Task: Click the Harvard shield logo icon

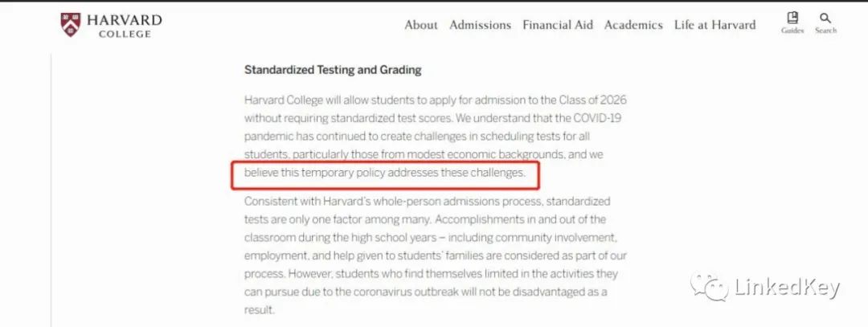Action: [x=70, y=24]
